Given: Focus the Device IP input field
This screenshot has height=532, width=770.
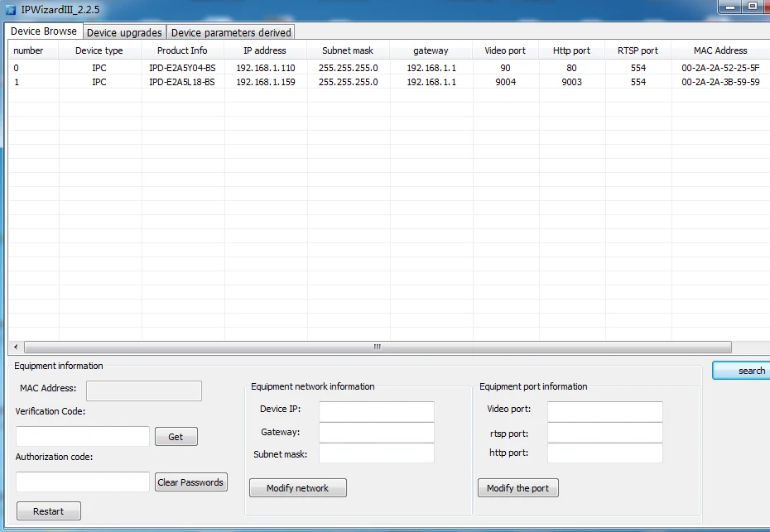Looking at the screenshot, I should (x=376, y=411).
